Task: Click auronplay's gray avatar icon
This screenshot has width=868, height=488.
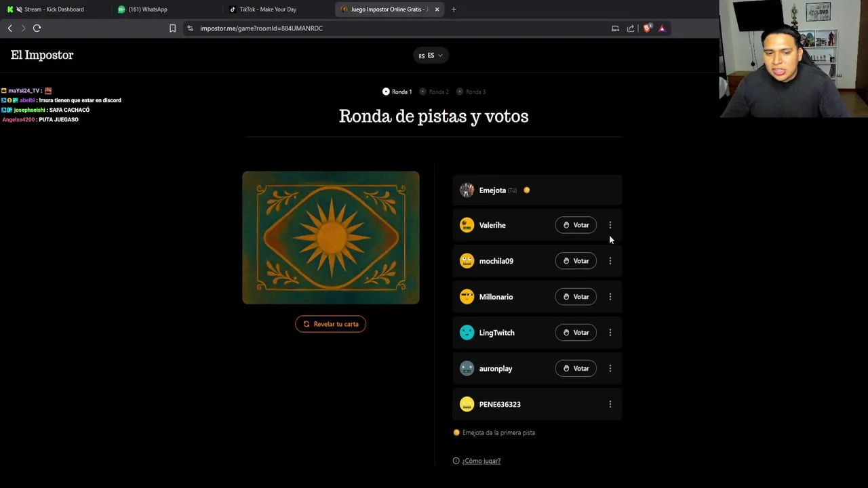Action: coord(467,369)
